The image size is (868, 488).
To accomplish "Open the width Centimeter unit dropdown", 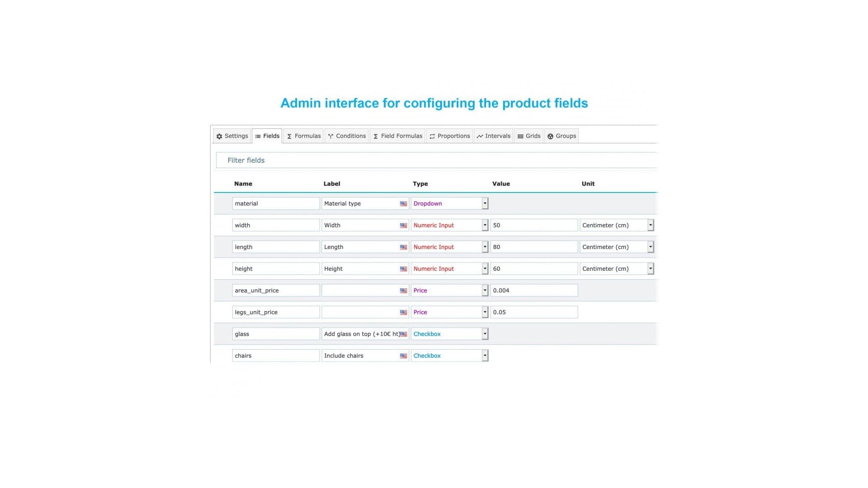I will click(650, 225).
